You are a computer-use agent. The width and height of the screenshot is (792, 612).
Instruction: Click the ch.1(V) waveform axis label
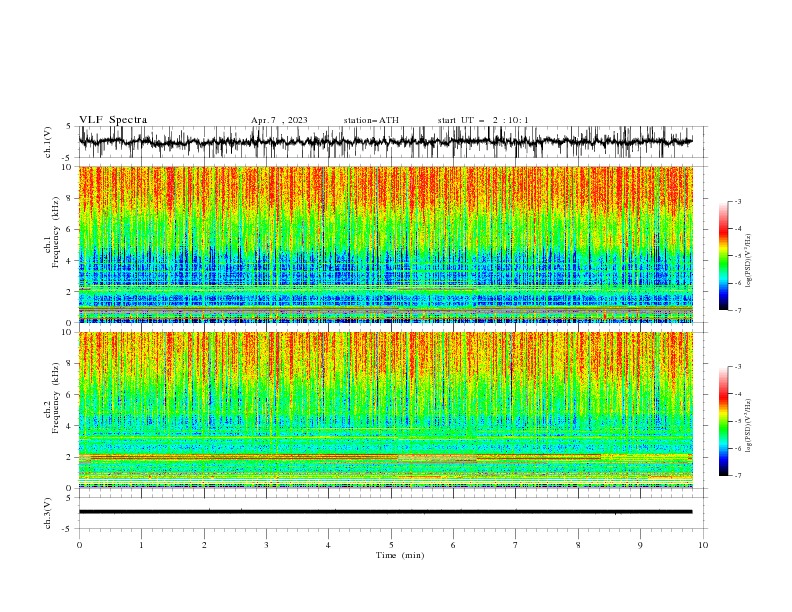point(48,142)
